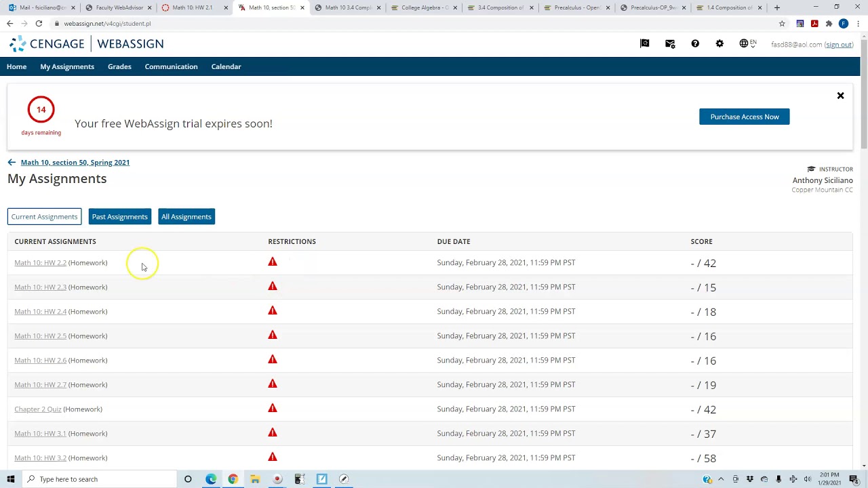Click restriction warning icon for HW 2.5

click(273, 335)
